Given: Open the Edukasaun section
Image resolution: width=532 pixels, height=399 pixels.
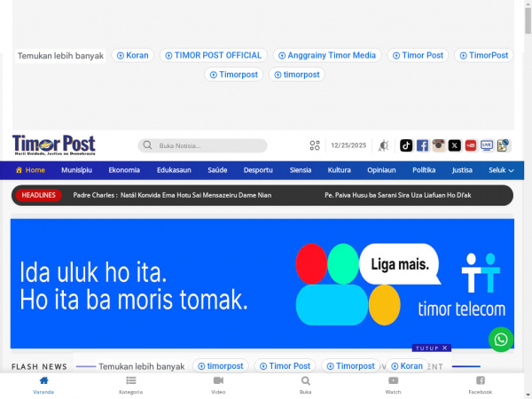Looking at the screenshot, I should (174, 170).
